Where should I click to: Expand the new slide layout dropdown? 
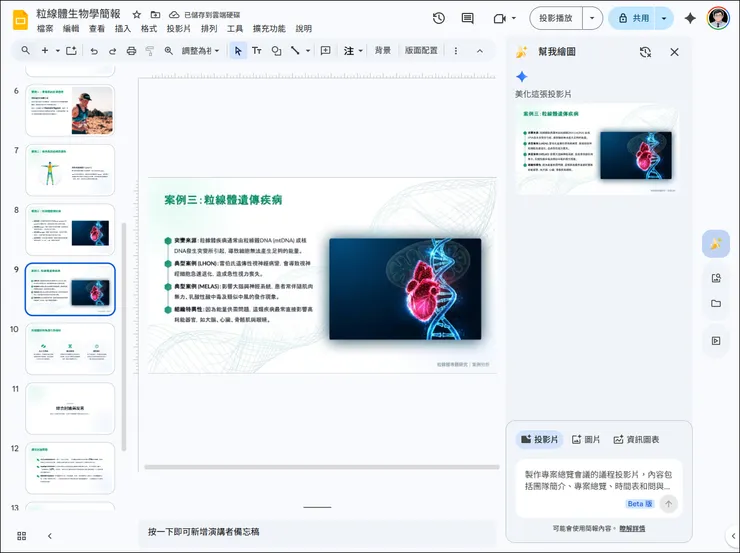tap(58, 50)
